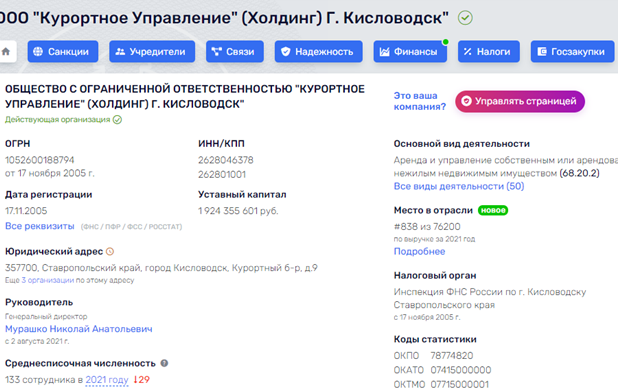The width and height of the screenshot is (618, 391).
Task: Click the Учредители people icon
Action: 120,52
